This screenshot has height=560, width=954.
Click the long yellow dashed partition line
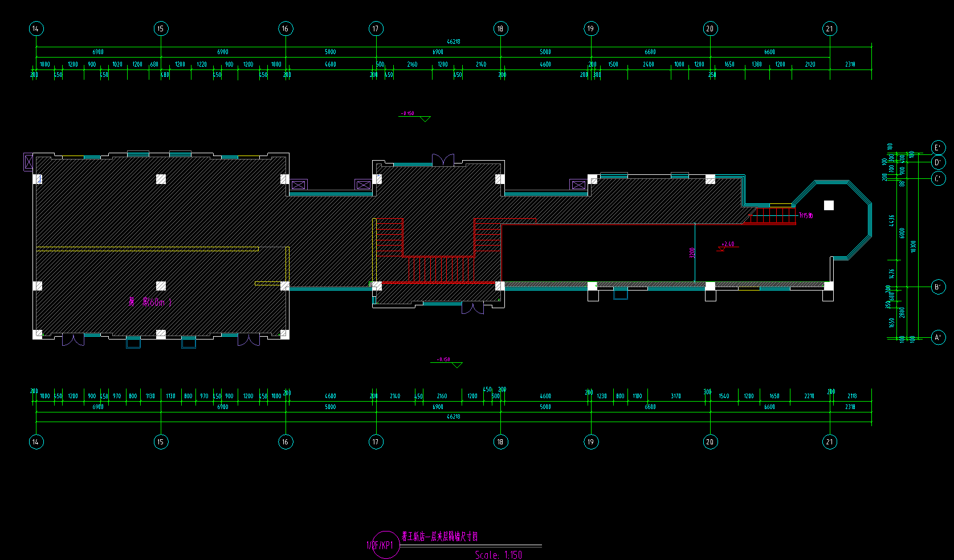(x=147, y=249)
